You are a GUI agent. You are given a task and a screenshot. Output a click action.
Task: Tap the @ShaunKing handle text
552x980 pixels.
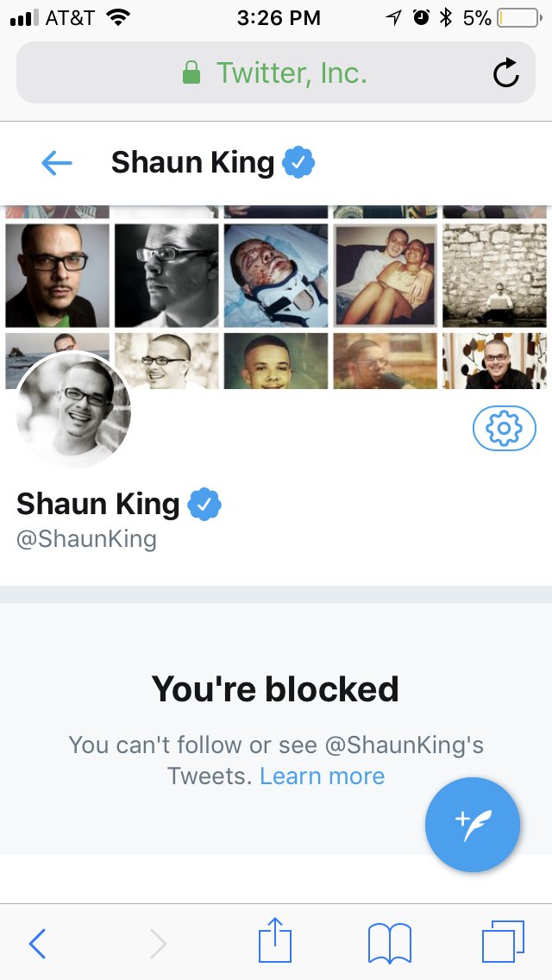(x=86, y=539)
